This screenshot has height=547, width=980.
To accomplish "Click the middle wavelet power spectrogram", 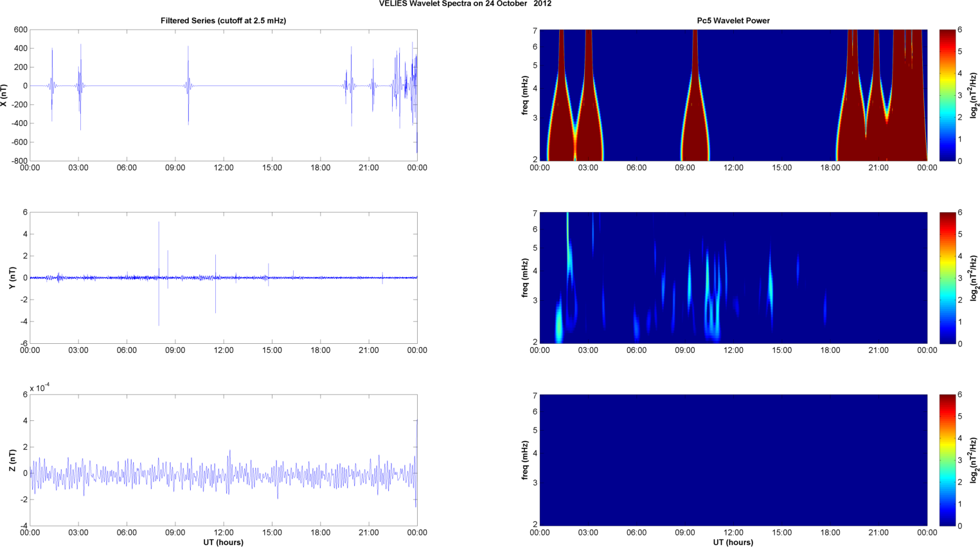I will [733, 278].
